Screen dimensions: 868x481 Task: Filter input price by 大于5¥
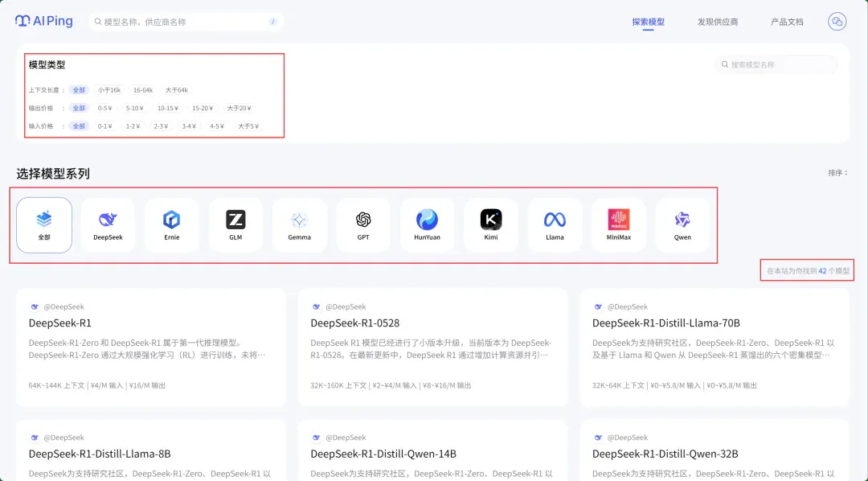[248, 126]
